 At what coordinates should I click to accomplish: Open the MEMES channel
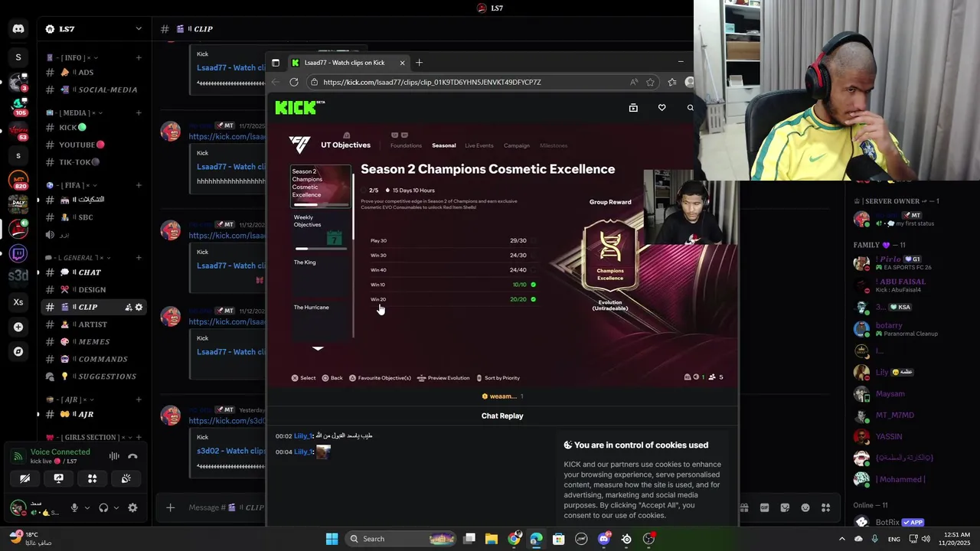pyautogui.click(x=93, y=342)
